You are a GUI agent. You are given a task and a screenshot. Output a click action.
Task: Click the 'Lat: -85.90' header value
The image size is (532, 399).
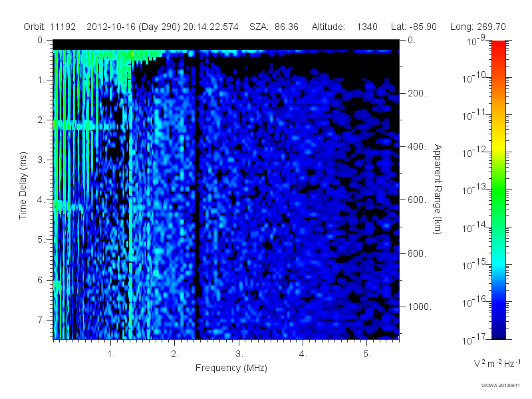point(414,27)
